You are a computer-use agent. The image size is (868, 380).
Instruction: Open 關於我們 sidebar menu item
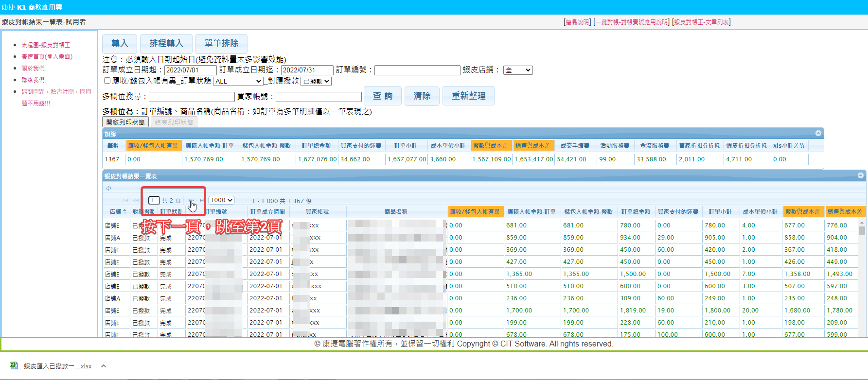[x=33, y=68]
